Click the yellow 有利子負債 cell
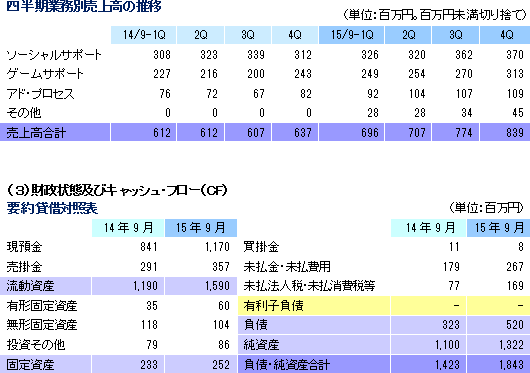This screenshot has height=373, width=530. pos(314,306)
